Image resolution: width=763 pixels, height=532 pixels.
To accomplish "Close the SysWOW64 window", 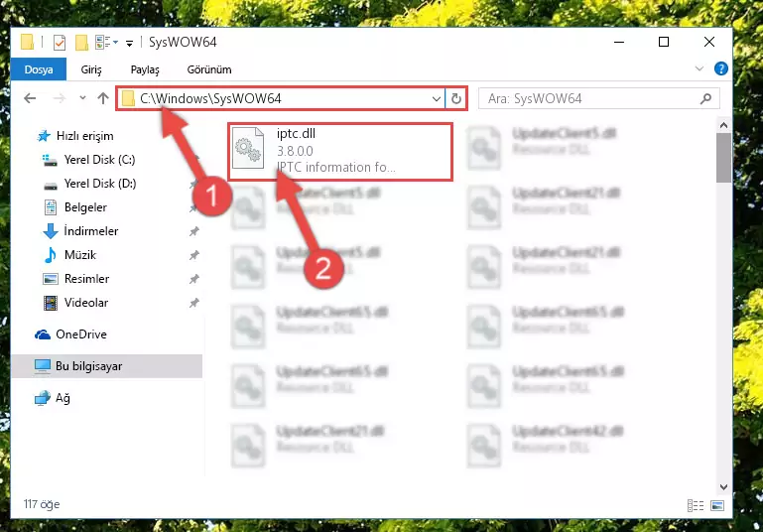I will (709, 42).
